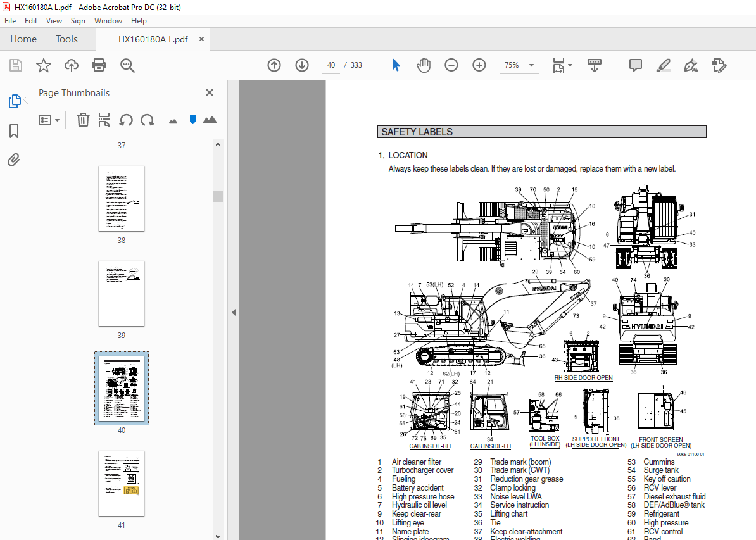Rotate page clockwise
This screenshot has width=756, height=540.
coord(147,120)
